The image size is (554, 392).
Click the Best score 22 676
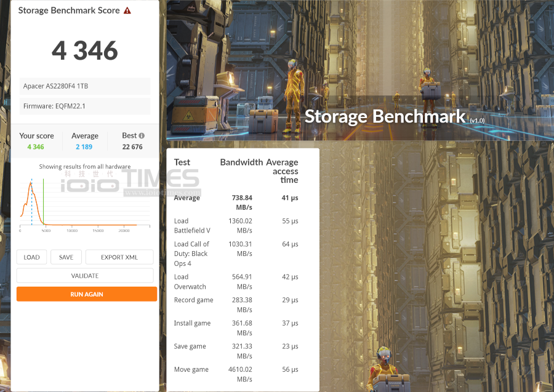pos(132,147)
